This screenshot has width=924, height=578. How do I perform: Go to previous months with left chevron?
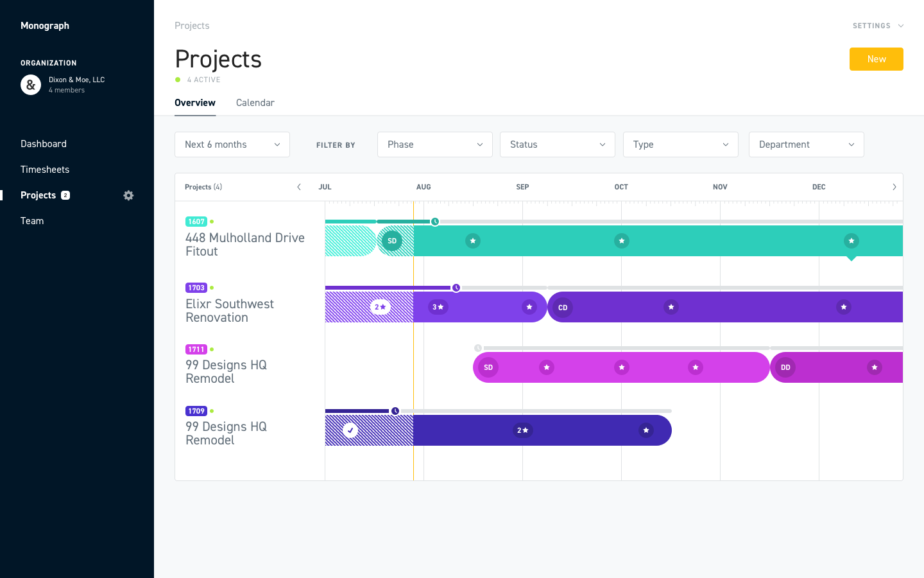pos(299,187)
